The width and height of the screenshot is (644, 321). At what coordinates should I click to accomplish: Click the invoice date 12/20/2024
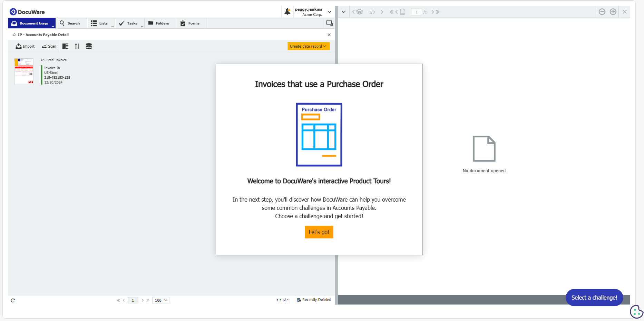pyautogui.click(x=53, y=82)
